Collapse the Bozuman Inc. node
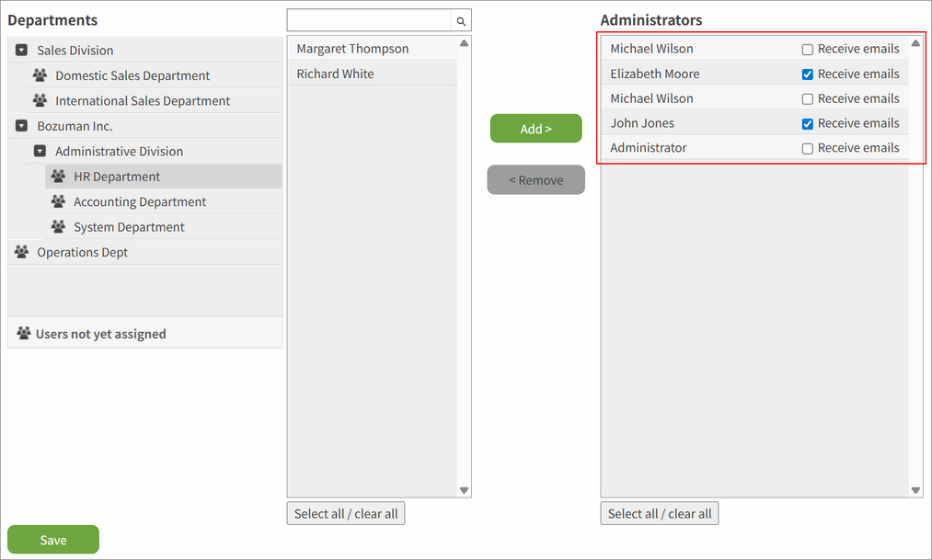Image resolution: width=932 pixels, height=560 pixels. (20, 126)
